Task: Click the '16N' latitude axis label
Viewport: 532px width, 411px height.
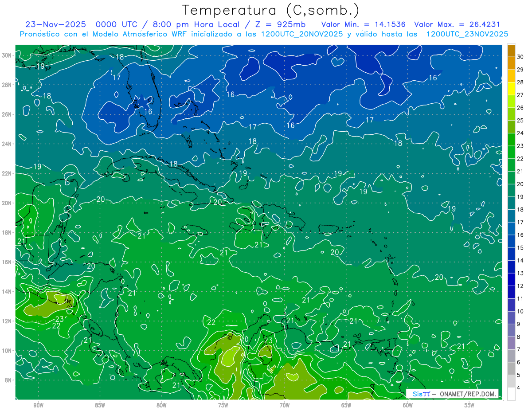Action: (x=8, y=262)
